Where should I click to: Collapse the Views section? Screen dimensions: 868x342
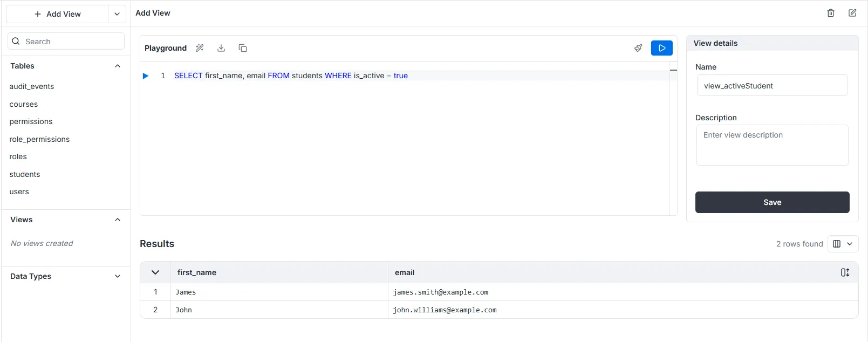pyautogui.click(x=118, y=220)
